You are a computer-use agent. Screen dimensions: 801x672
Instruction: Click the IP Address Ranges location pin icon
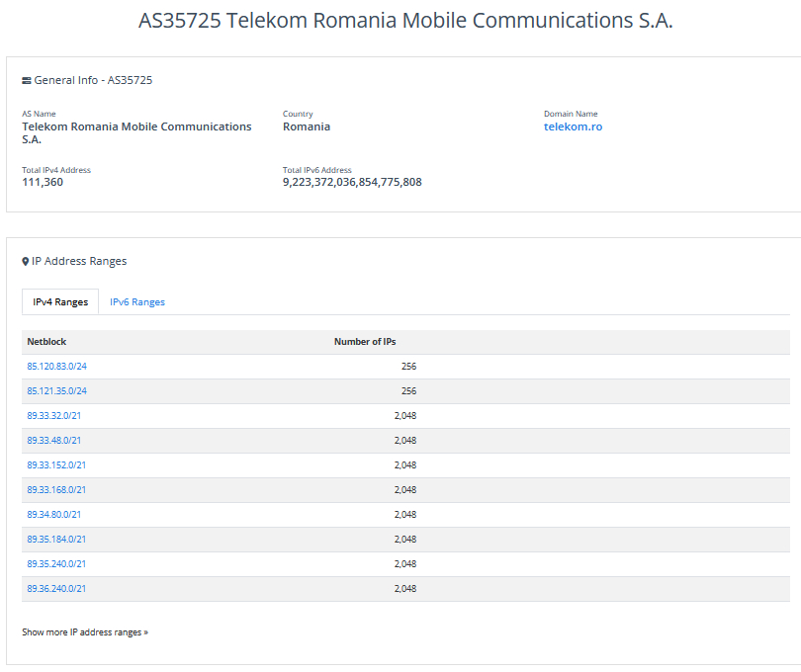[25, 262]
